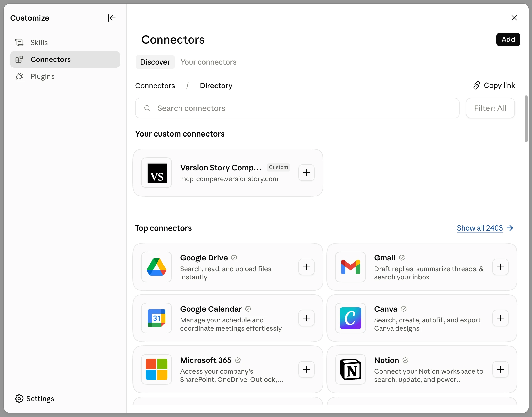Open Show all 2403 link
The height and width of the screenshot is (417, 532).
pos(480,228)
